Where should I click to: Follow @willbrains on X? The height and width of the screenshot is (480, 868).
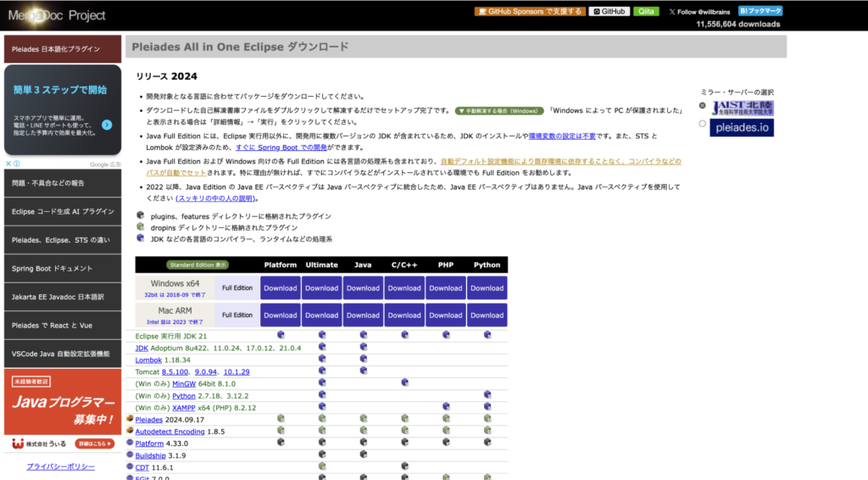699,12
